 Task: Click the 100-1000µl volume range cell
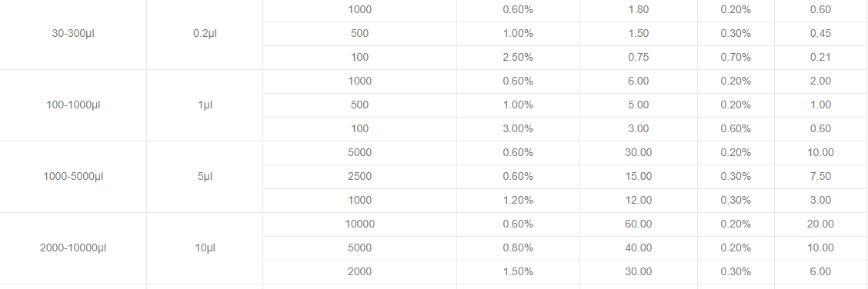pos(73,105)
